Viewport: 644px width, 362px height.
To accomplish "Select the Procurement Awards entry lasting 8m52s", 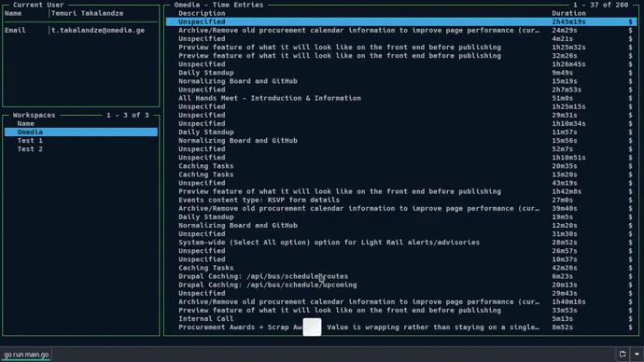I will point(401,327).
